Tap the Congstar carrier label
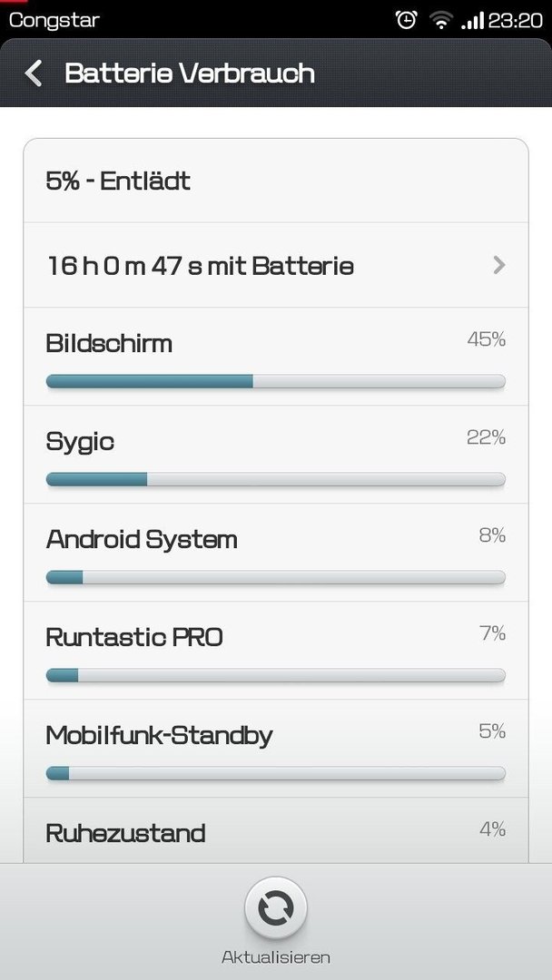The width and height of the screenshot is (552, 980). 54,21
